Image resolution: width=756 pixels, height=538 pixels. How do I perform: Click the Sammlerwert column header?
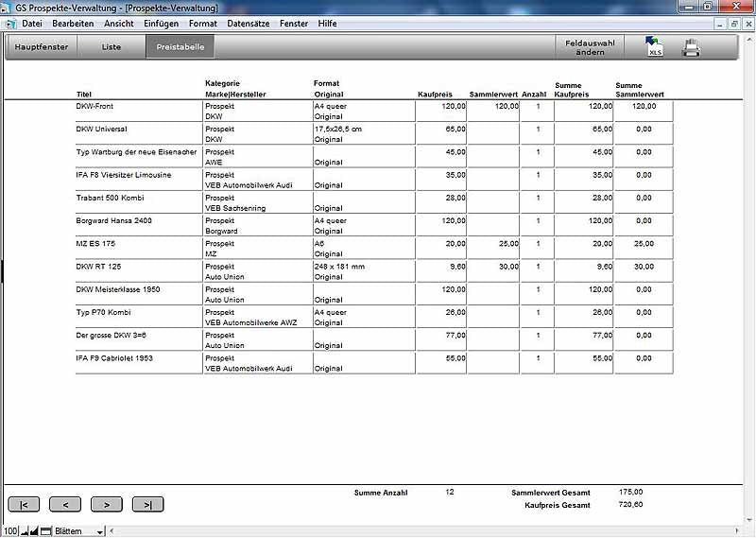(493, 95)
